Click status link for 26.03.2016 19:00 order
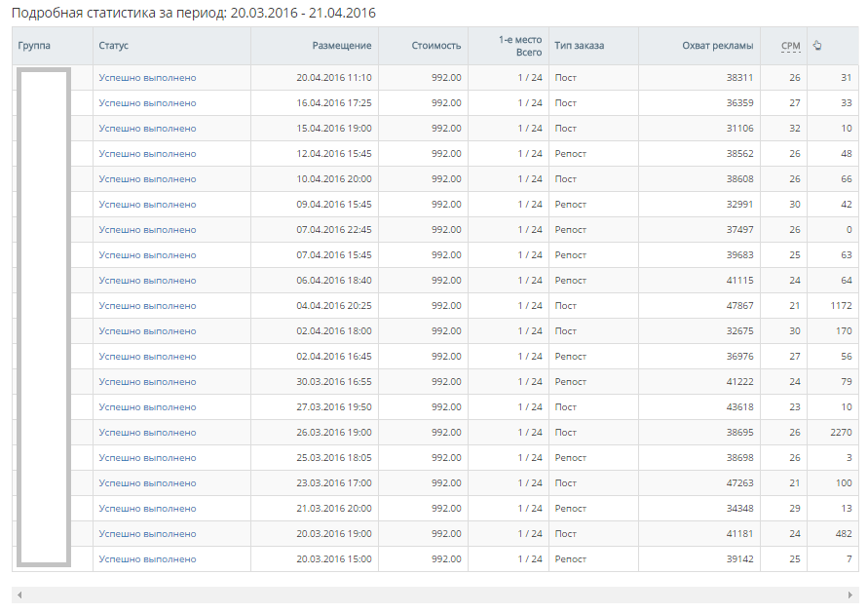 tap(147, 433)
